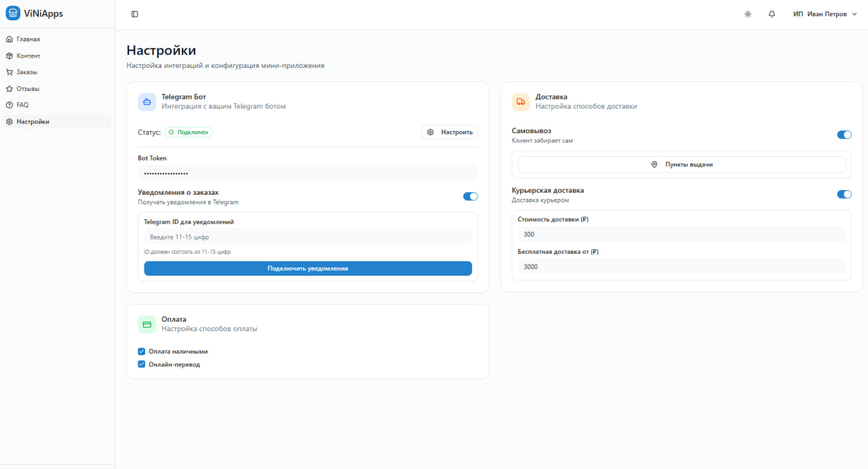Viewport: 868px width, 469px height.
Task: Open the Отзывы sidebar item
Action: click(28, 89)
